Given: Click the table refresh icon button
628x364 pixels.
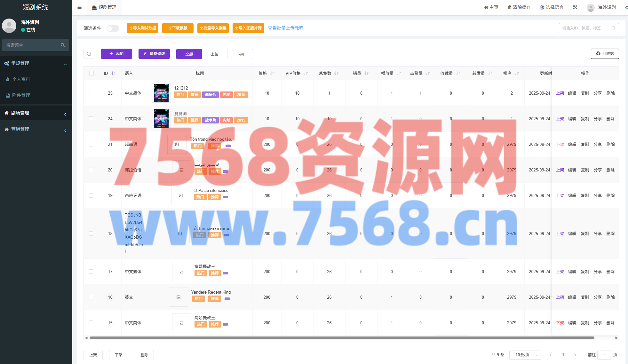Looking at the screenshot, I should tap(89, 54).
